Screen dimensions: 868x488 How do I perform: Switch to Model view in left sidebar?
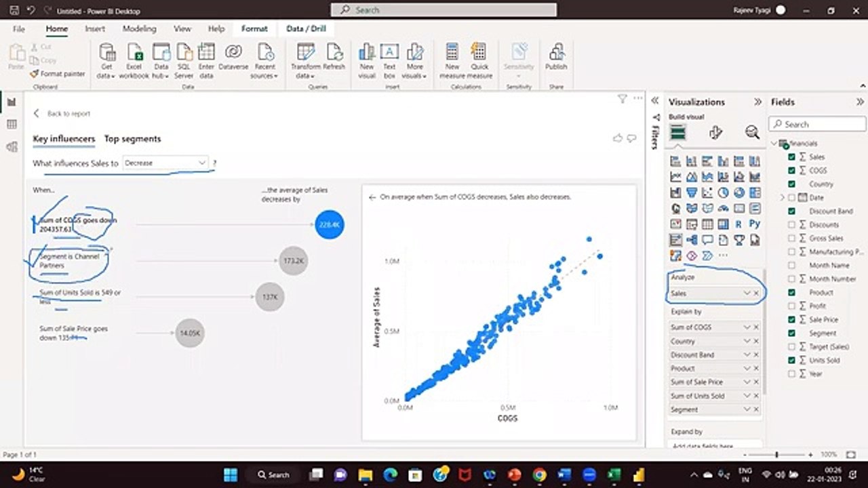12,147
